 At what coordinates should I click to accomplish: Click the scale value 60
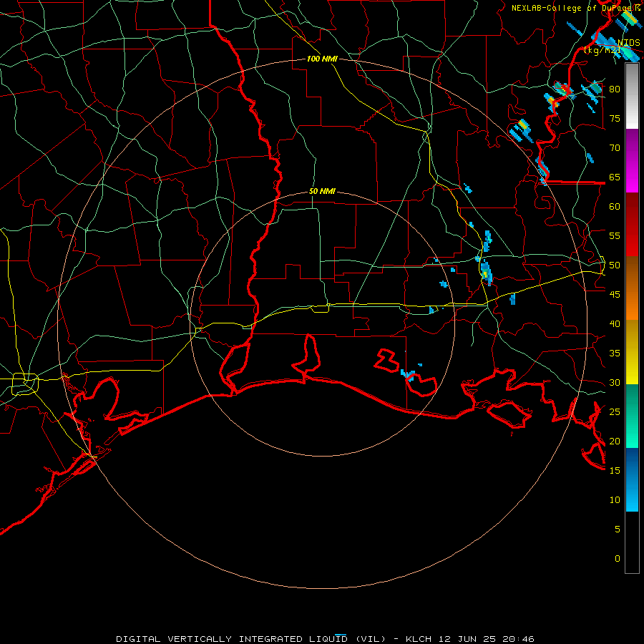(615, 207)
